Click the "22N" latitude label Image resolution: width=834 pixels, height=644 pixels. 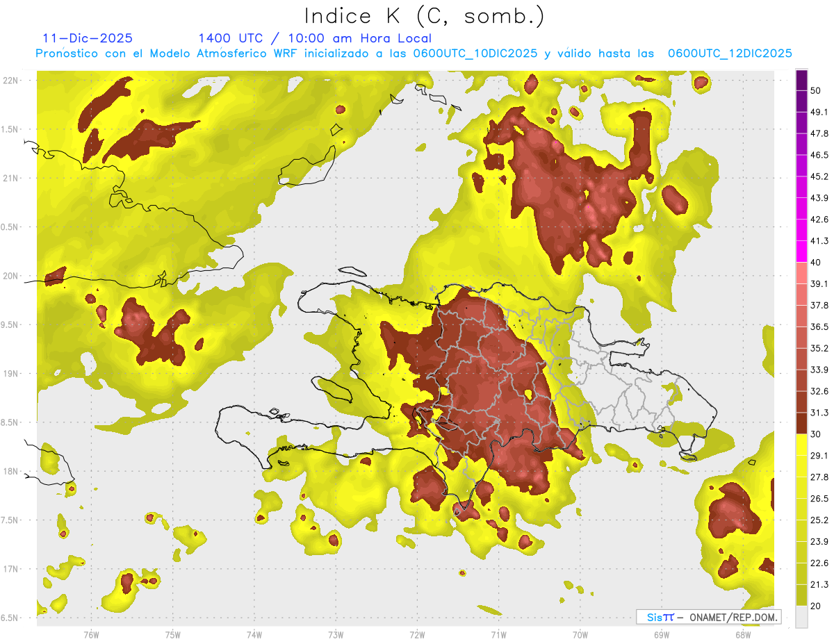pyautogui.click(x=11, y=81)
